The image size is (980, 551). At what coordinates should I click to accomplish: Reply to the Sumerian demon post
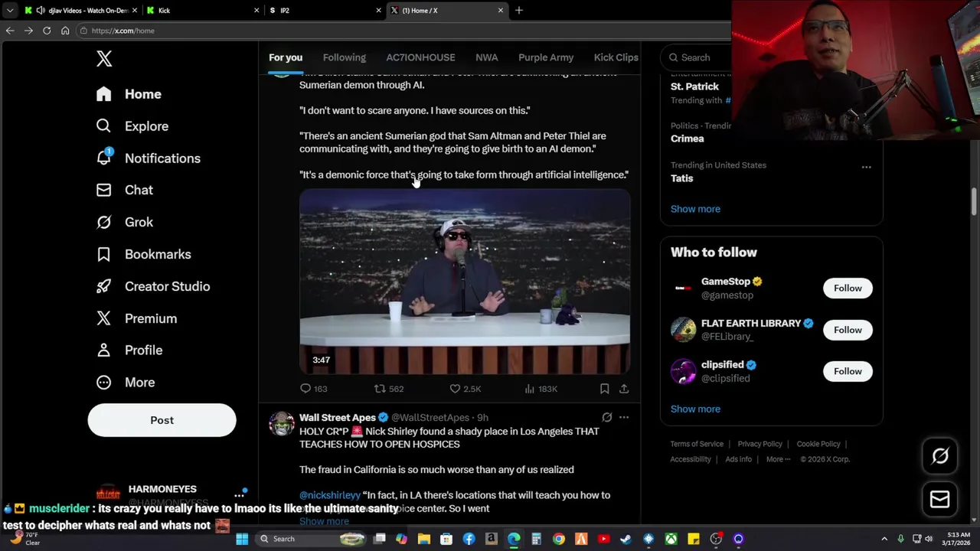pyautogui.click(x=313, y=389)
